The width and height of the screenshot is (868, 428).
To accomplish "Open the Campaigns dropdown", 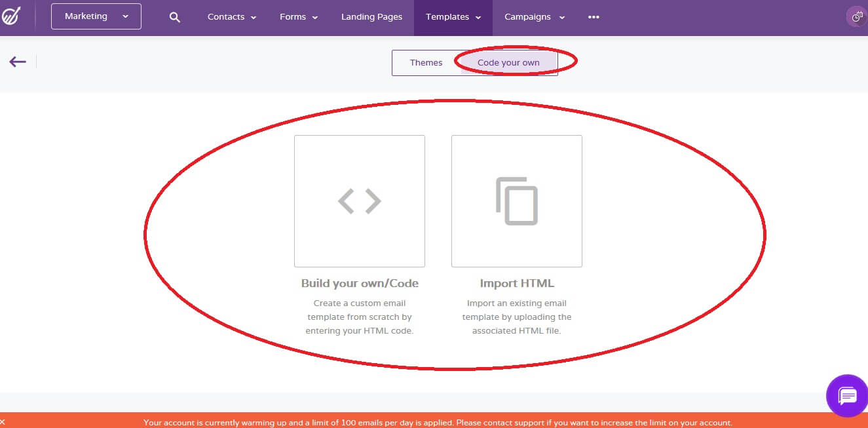I will coord(534,17).
